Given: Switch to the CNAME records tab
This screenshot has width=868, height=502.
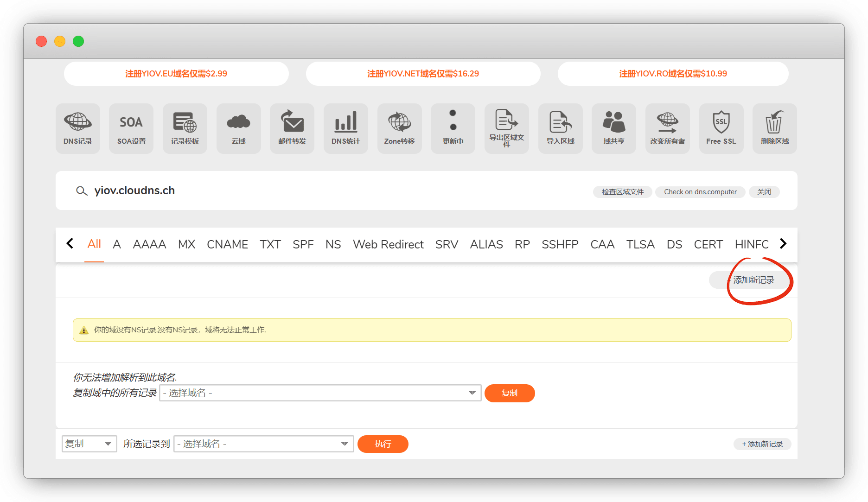Looking at the screenshot, I should point(227,244).
